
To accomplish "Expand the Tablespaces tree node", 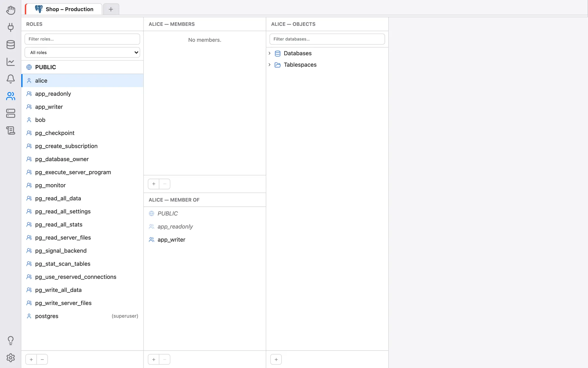I will click(269, 65).
